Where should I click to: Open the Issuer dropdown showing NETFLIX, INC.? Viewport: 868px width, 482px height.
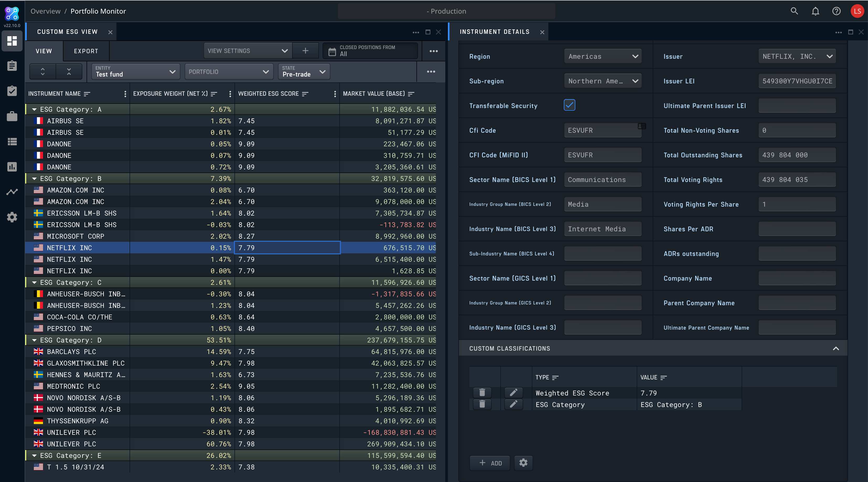pos(797,56)
